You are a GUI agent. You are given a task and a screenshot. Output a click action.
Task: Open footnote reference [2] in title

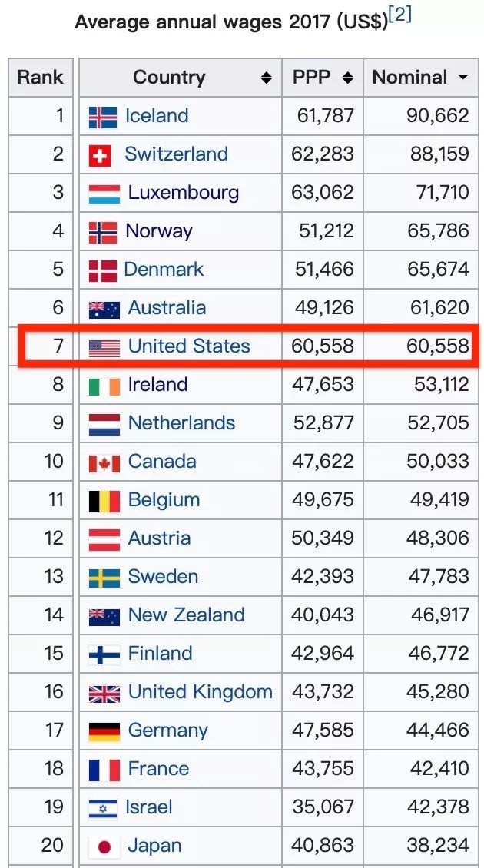(399, 15)
